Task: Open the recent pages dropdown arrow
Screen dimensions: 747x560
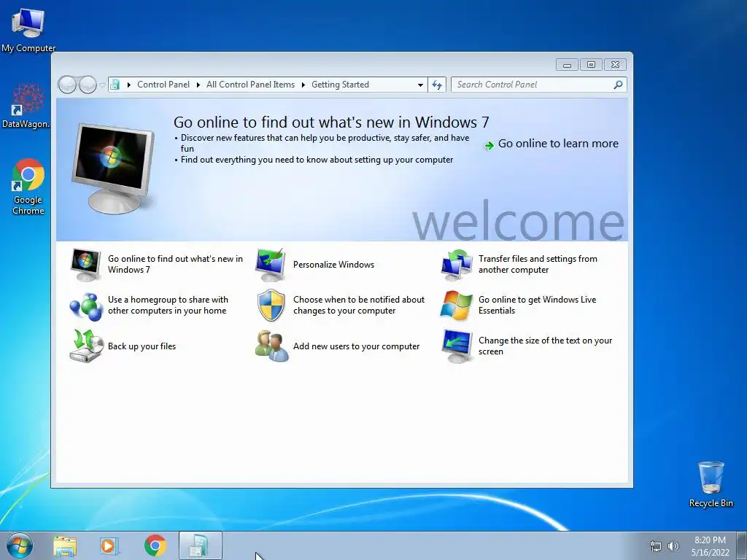Action: [x=102, y=85]
